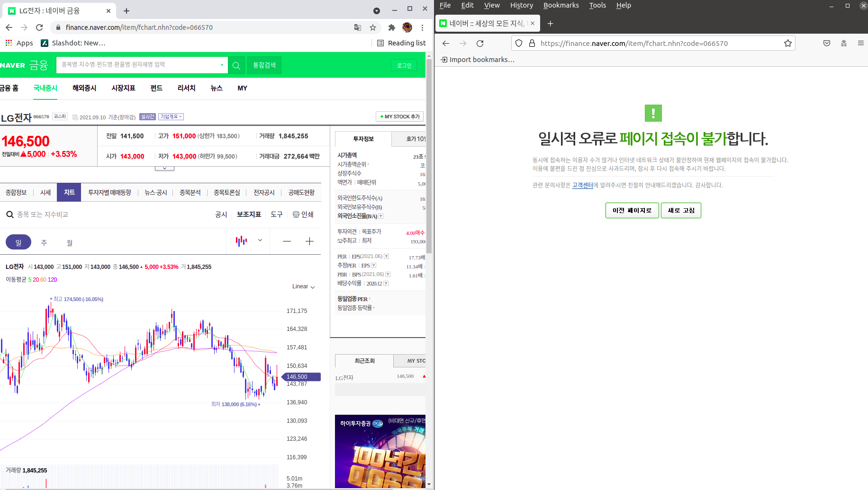Open 기업개요 dropdown
Screen dimensions: 868x490
171,116
